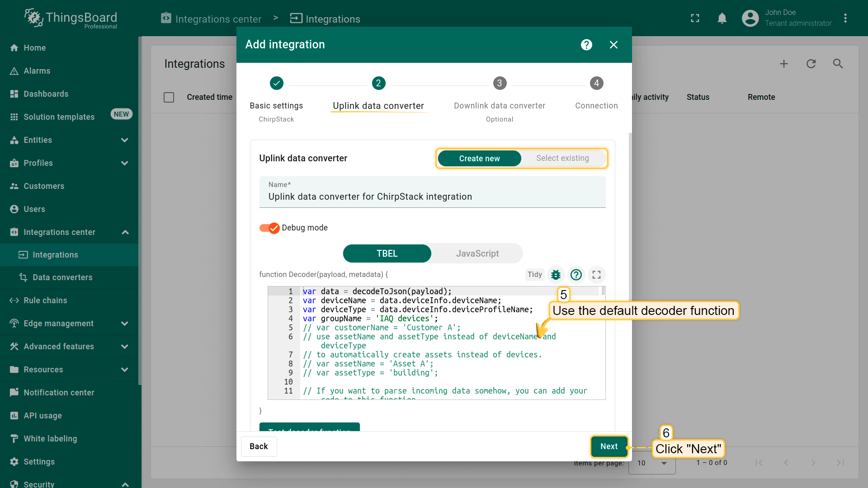This screenshot has width=868, height=488.
Task: Open decoder function help icon
Action: point(576,275)
